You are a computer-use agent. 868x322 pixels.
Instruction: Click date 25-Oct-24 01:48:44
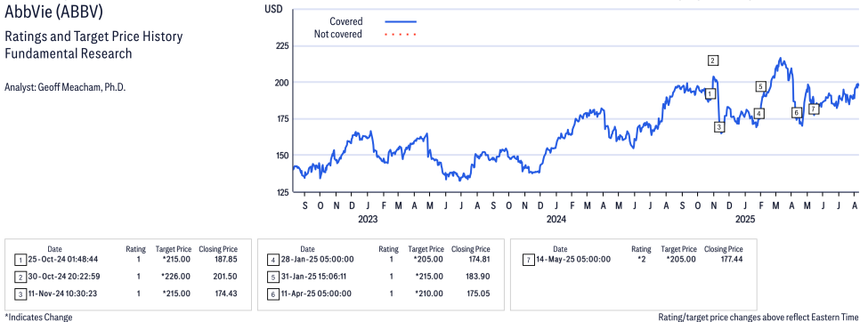point(64,259)
